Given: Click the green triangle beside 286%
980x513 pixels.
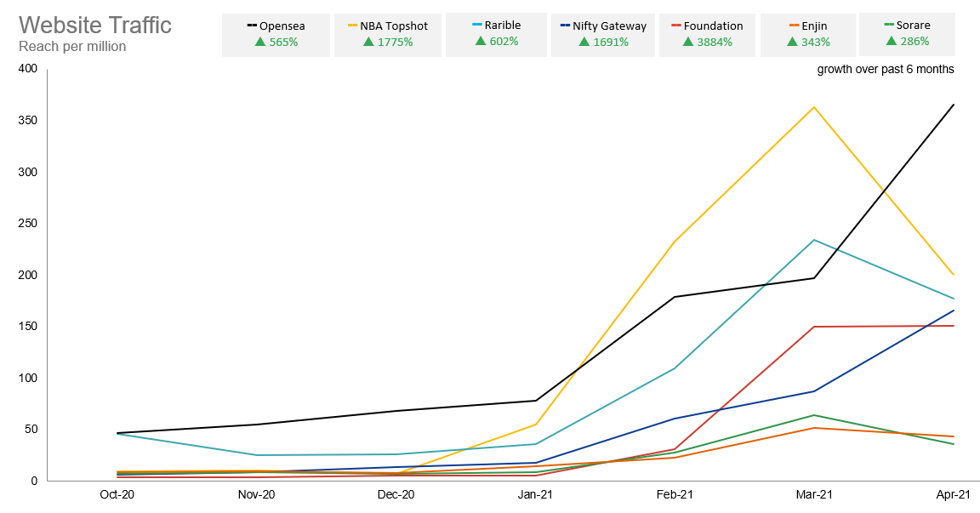Looking at the screenshot, I should click(x=892, y=41).
